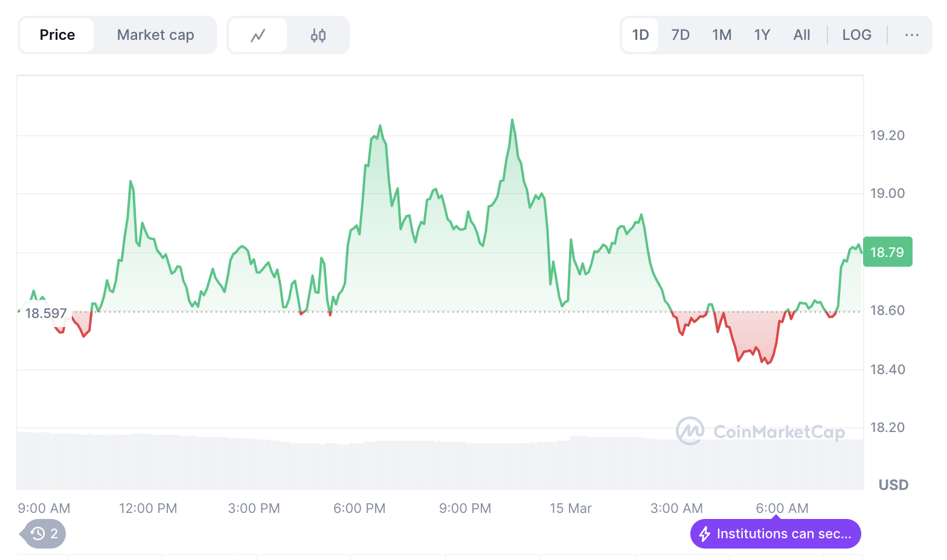
Task: Click the 15 Mar date axis marker
Action: click(x=570, y=508)
